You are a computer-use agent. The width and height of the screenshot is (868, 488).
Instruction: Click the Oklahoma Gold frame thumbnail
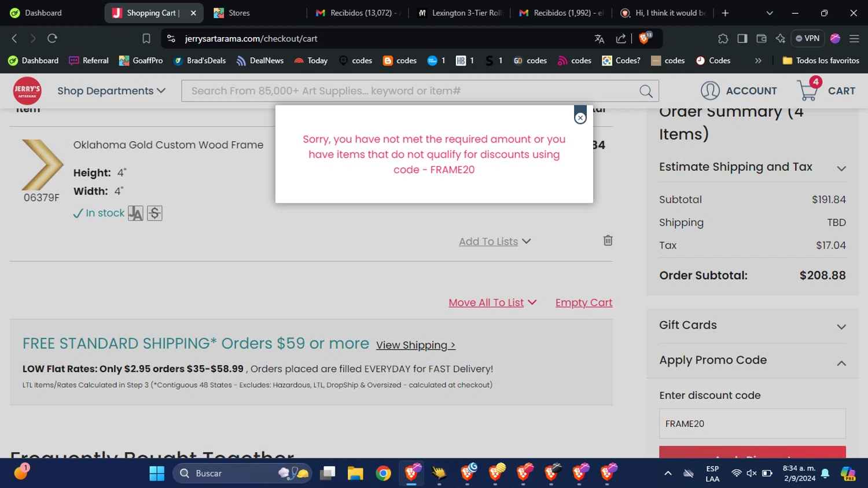42,165
